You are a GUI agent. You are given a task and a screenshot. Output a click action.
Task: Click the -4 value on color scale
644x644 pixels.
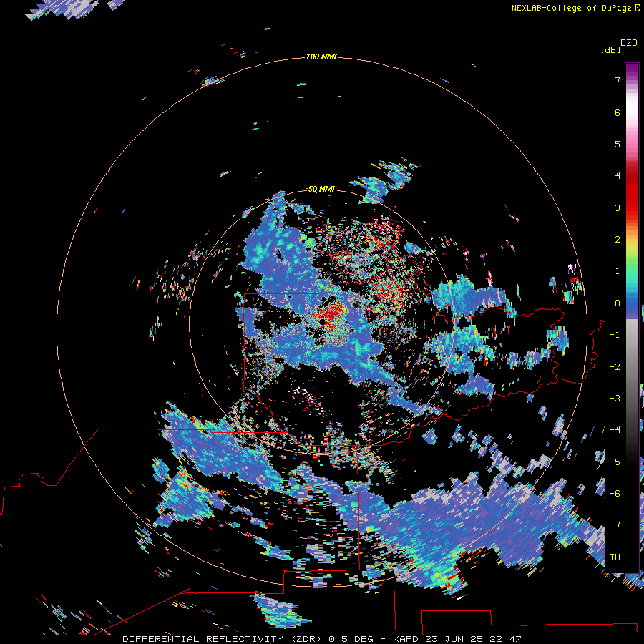tap(615, 430)
